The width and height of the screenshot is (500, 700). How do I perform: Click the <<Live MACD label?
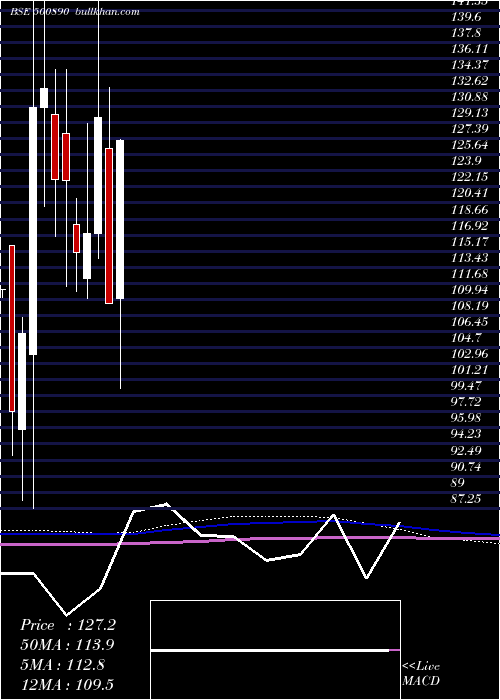coord(421,673)
